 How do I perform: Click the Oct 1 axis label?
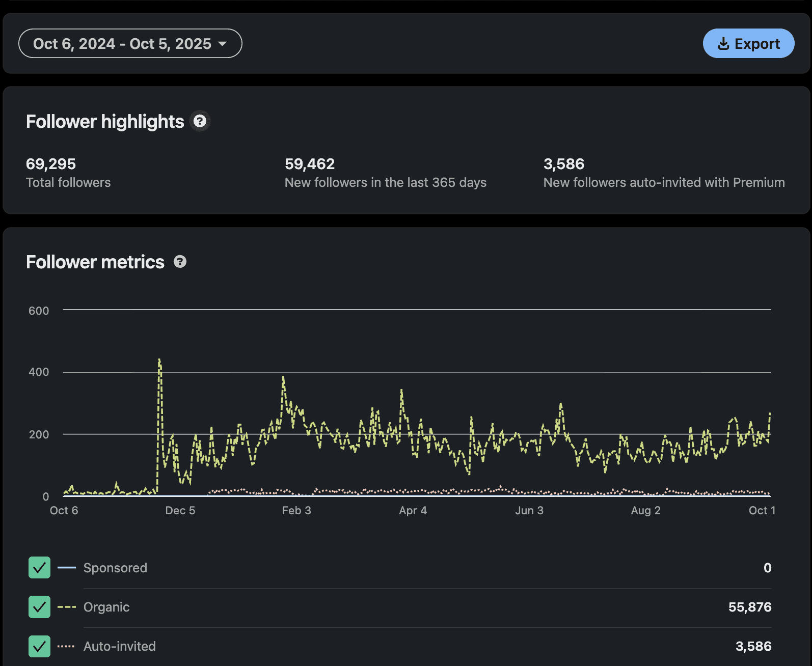tap(762, 510)
